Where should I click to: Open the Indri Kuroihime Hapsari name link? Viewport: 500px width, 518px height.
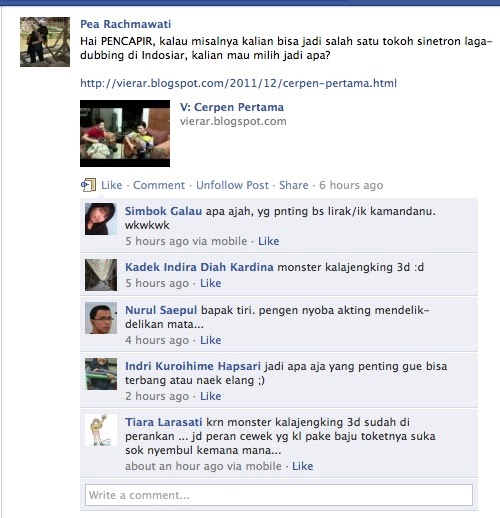pos(193,366)
